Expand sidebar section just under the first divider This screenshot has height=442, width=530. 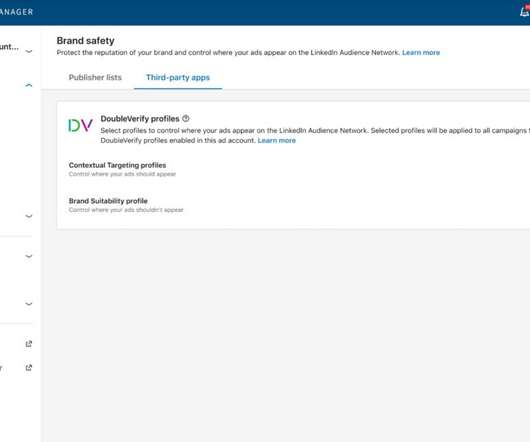[x=29, y=256]
